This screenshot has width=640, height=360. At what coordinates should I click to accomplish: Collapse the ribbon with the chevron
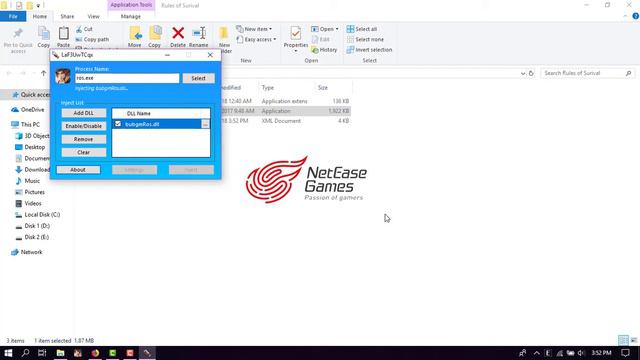tap(625, 16)
